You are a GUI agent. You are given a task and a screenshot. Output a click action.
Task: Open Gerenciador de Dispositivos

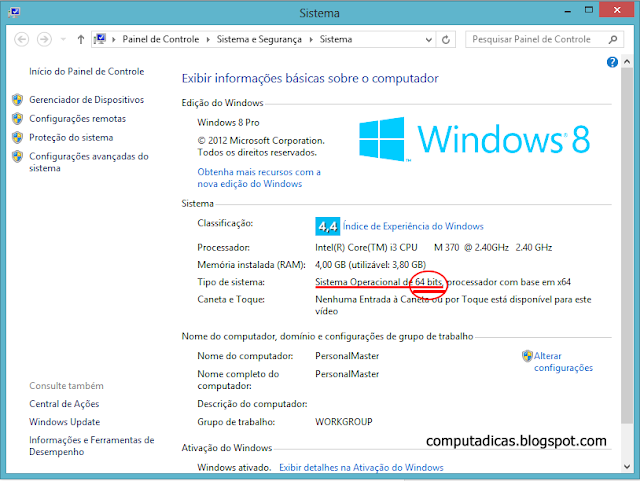click(x=87, y=100)
